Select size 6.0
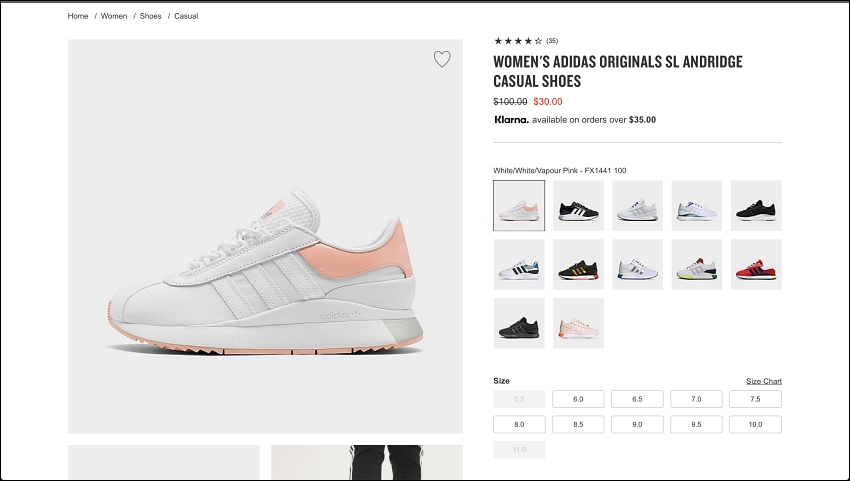This screenshot has width=850, height=481. [578, 399]
